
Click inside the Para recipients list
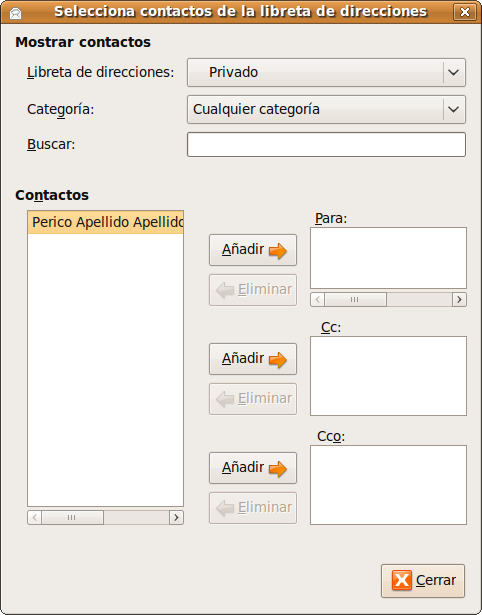[388, 258]
